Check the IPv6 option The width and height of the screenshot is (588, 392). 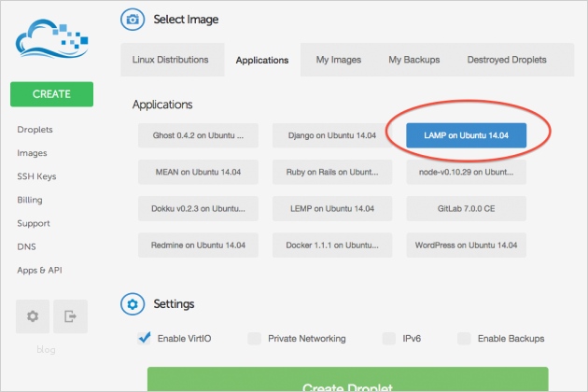pyautogui.click(x=389, y=338)
